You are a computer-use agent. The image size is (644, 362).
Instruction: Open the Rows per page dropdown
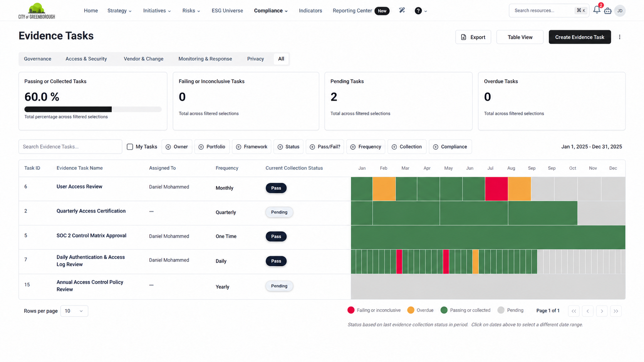point(74,311)
